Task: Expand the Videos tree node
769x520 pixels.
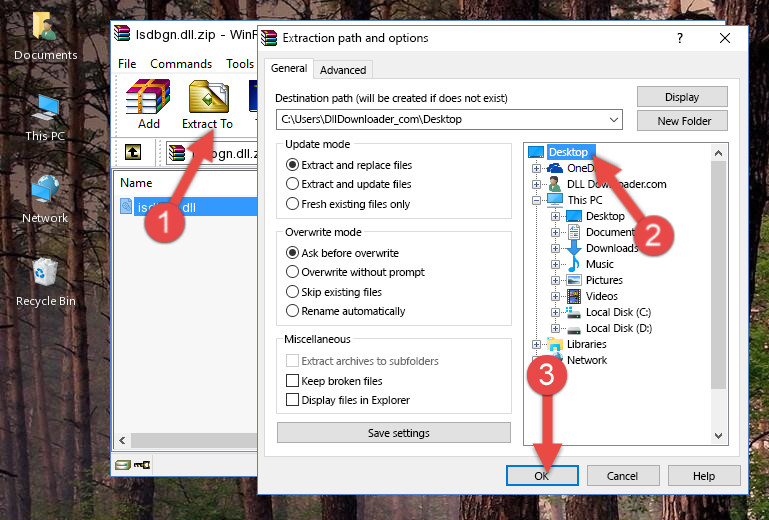Action: click(555, 296)
